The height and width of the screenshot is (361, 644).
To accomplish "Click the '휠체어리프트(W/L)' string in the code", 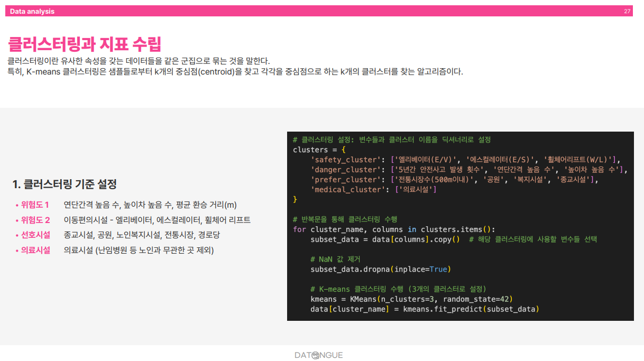I will 578,160.
